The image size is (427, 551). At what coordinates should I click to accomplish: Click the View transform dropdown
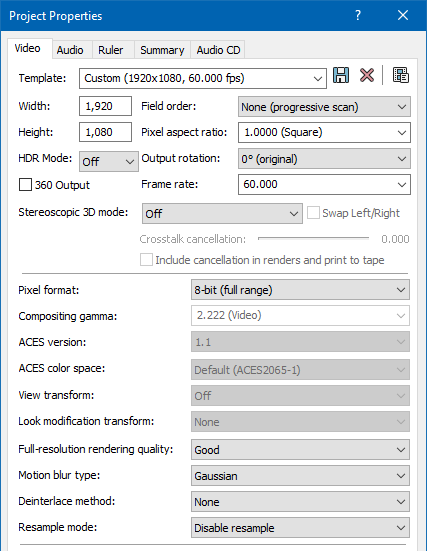click(x=300, y=396)
